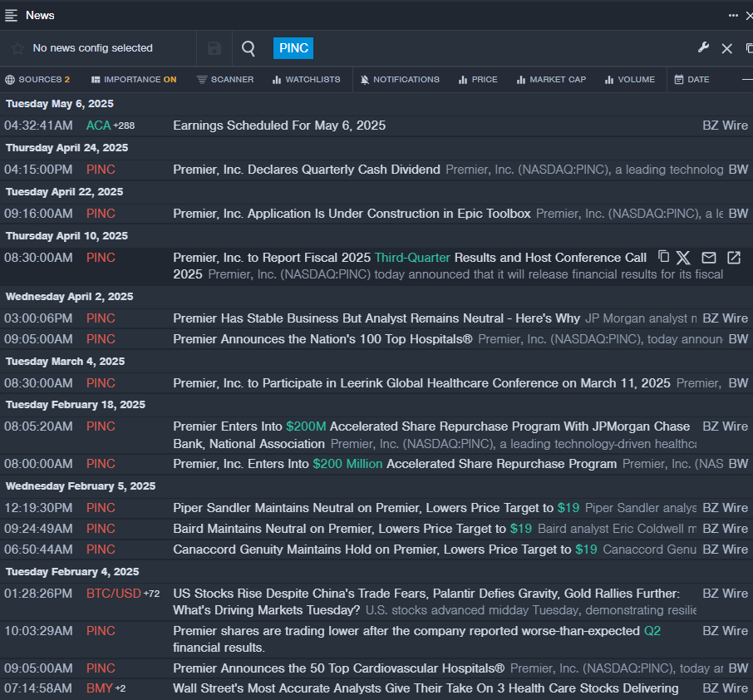
Task: Click the BTC/USD ticker symbol
Action: [114, 594]
